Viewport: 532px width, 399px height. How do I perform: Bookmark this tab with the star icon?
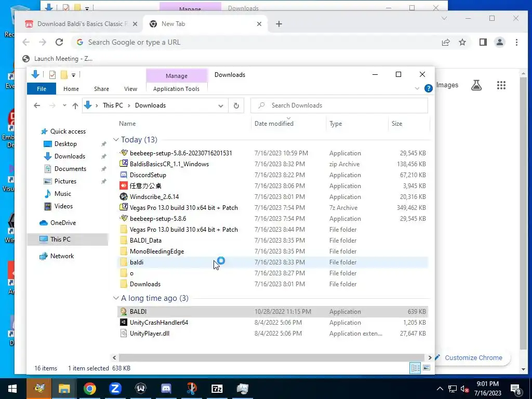click(462, 42)
